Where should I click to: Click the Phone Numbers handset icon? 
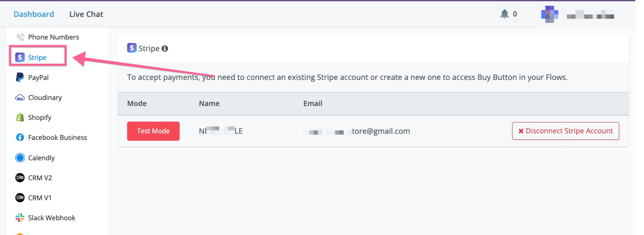pos(20,37)
